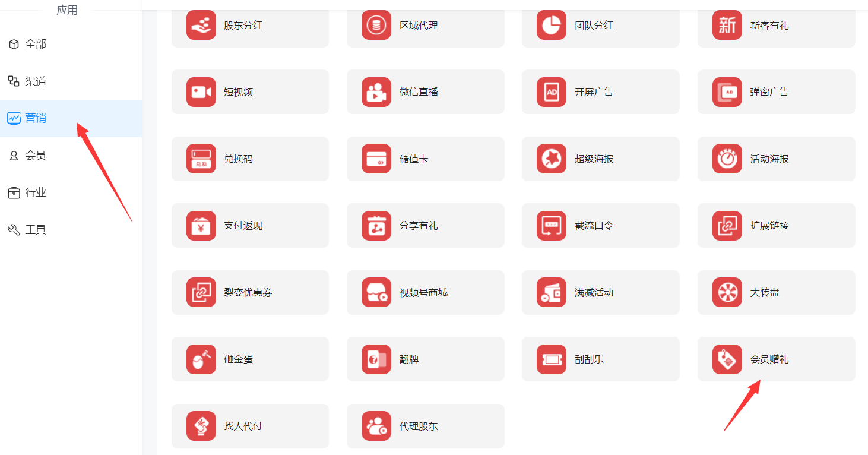Image resolution: width=868 pixels, height=455 pixels.
Task: Open the 股东分红 app icon
Action: (x=201, y=26)
